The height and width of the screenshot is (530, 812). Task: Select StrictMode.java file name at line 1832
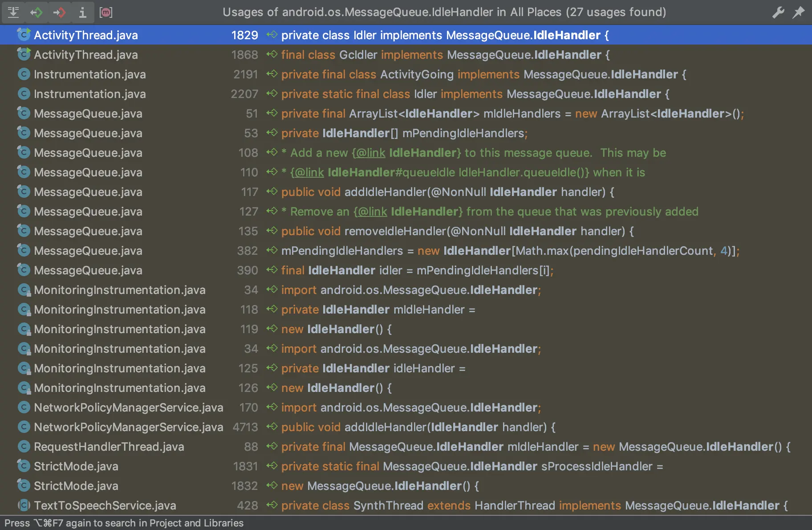point(76,485)
